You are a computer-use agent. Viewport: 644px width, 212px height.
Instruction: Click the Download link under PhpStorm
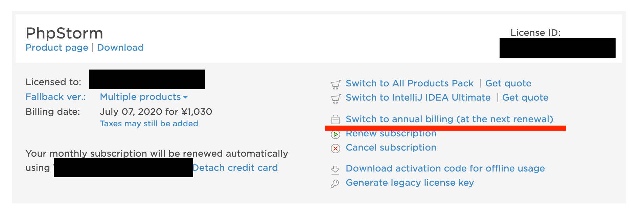pos(120,48)
